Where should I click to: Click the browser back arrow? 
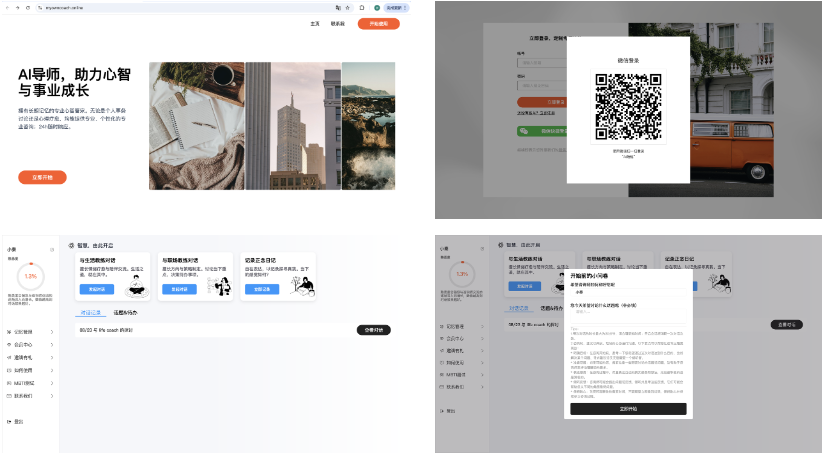point(7,8)
